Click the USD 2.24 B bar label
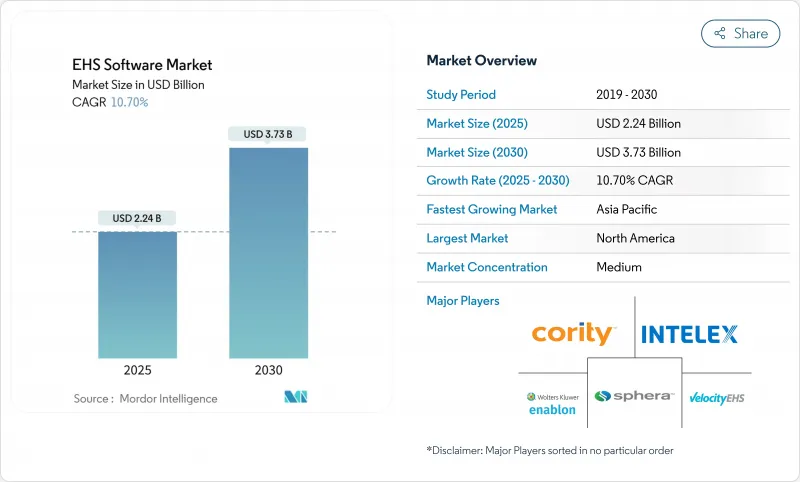 click(x=138, y=218)
